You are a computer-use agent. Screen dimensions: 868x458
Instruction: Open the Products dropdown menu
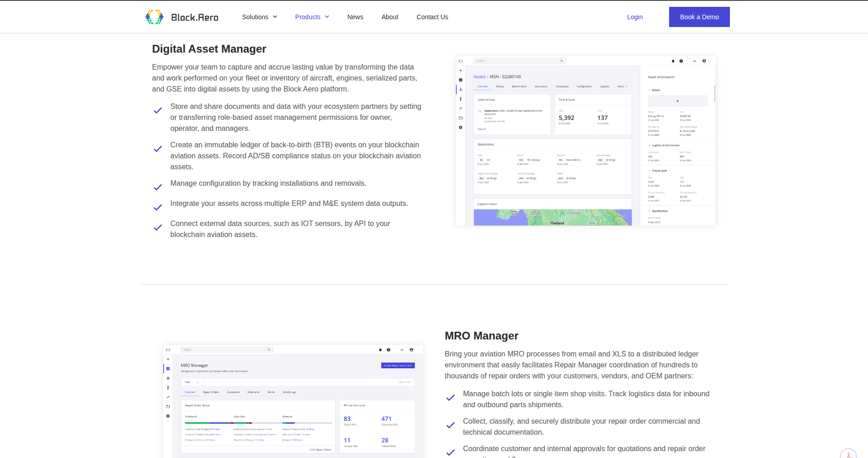[312, 17]
